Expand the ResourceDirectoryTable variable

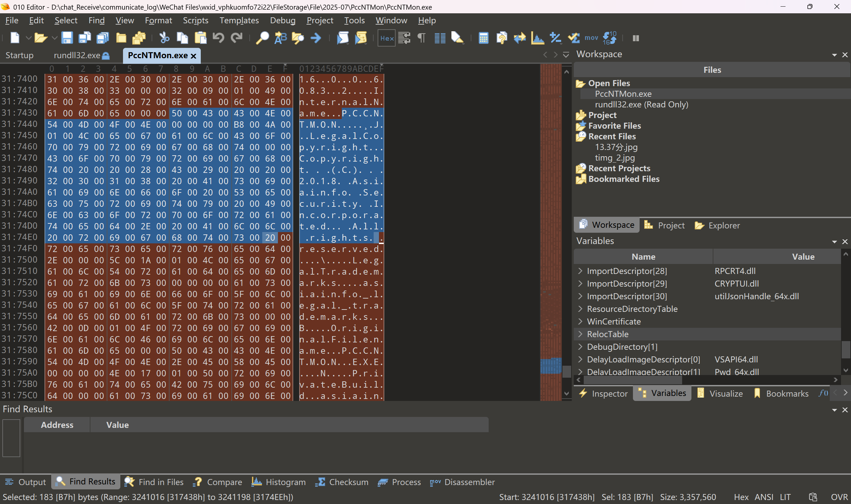click(580, 309)
